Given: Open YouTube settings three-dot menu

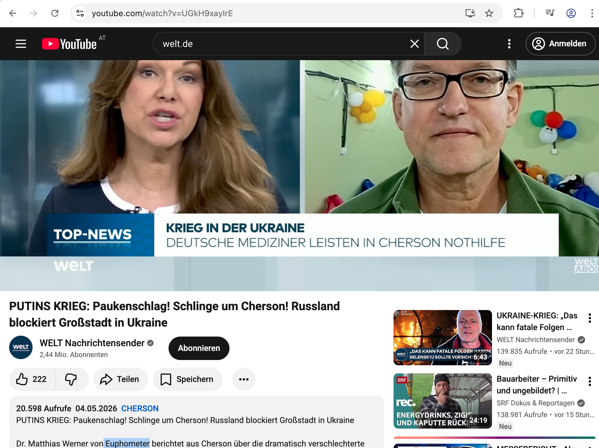Looking at the screenshot, I should 509,44.
